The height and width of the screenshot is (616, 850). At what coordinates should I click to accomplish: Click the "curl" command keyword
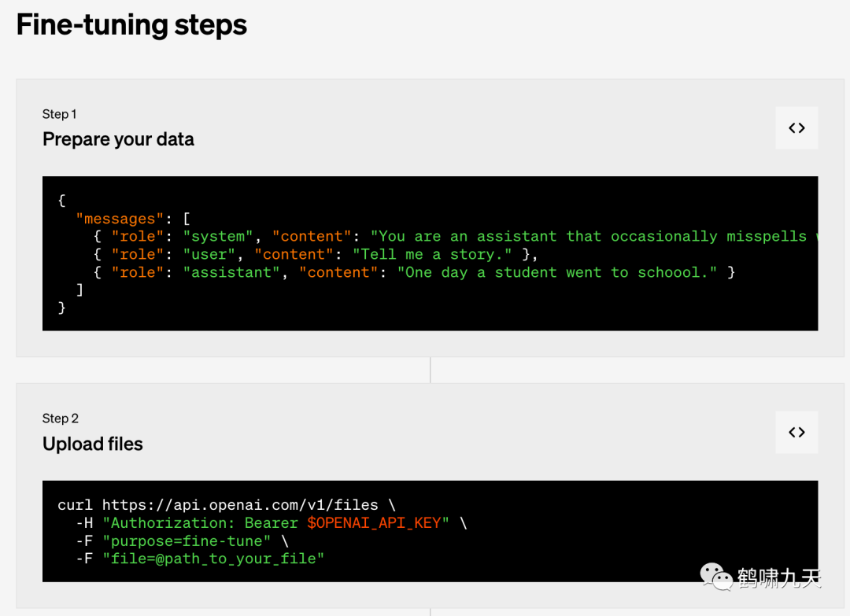75,505
